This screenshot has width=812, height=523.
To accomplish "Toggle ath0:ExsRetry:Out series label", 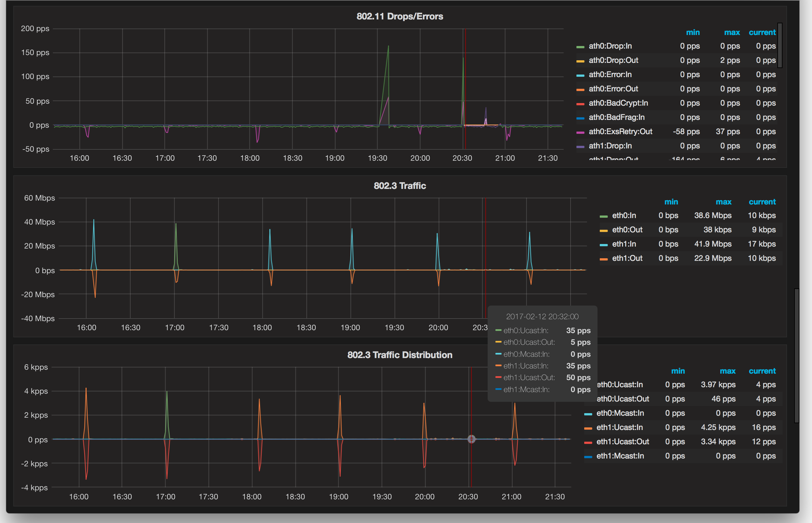I will tap(620, 132).
